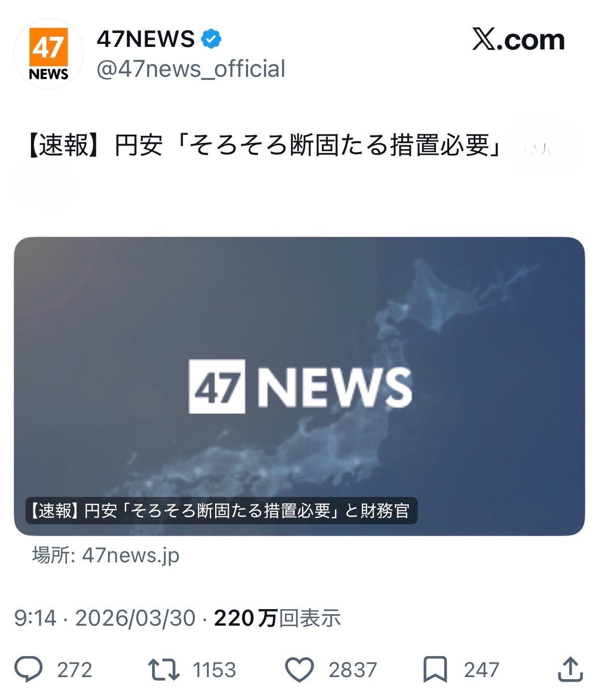The image size is (599, 700).
Task: Open the 2026/03/30 date link
Action: (x=135, y=618)
